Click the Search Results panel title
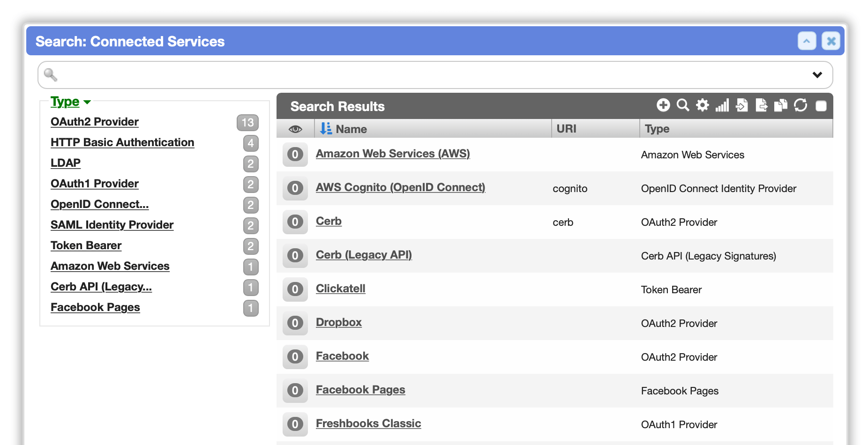868x445 pixels. 337,106
